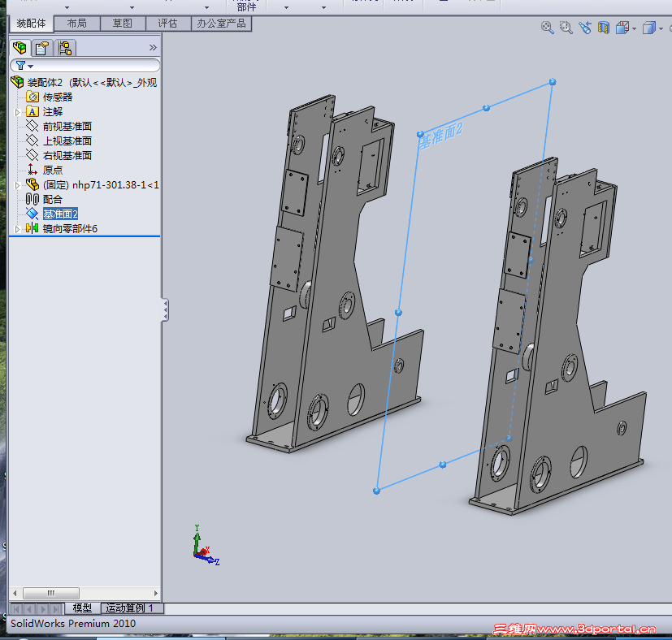This screenshot has width=672, height=640.
Task: Expand the nhp71-301.38-1 component node
Action: pos(19,184)
